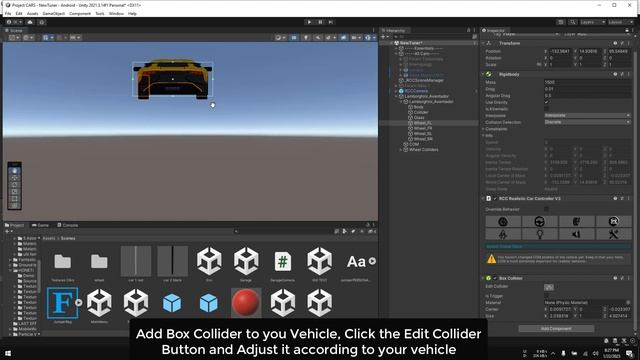
Task: Collapse the Transform component foldout
Action: tap(483, 43)
